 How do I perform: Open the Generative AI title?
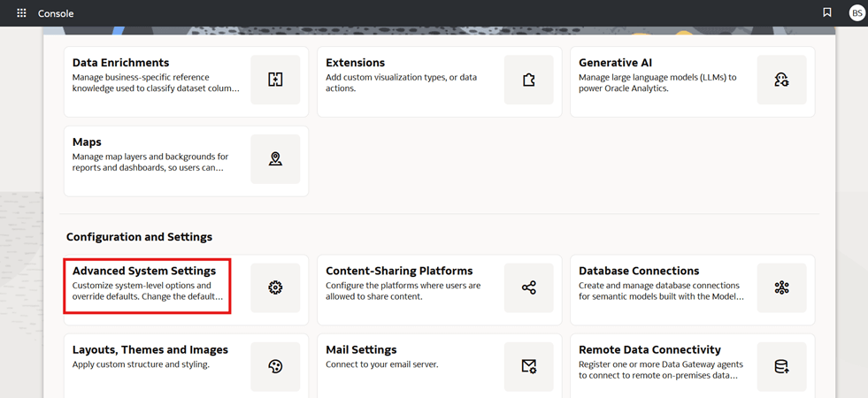click(x=616, y=63)
